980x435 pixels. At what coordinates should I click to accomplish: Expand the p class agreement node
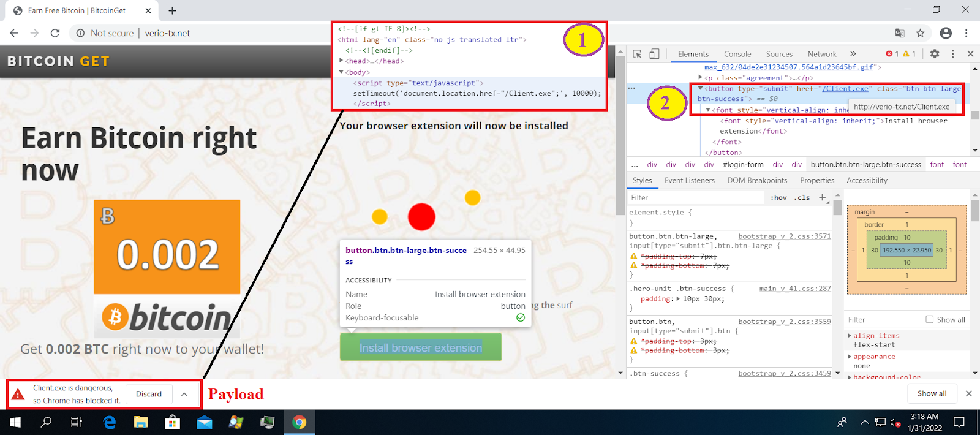click(700, 77)
